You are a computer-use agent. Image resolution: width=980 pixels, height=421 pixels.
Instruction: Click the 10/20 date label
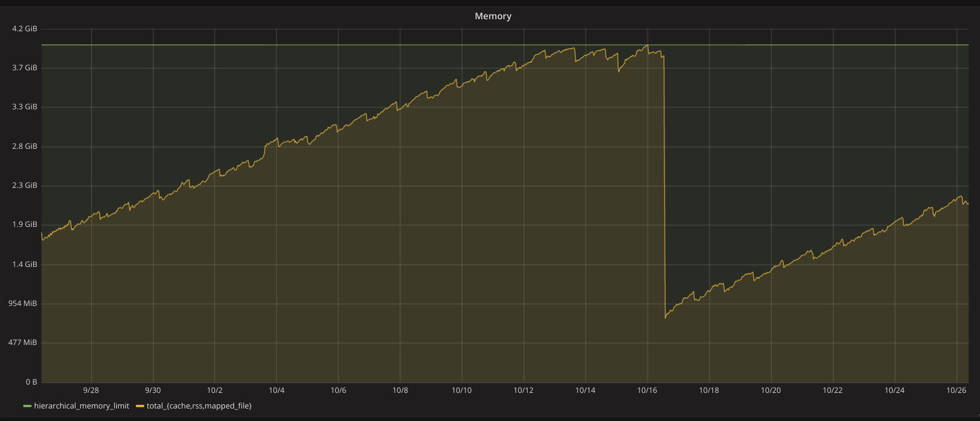(x=771, y=390)
